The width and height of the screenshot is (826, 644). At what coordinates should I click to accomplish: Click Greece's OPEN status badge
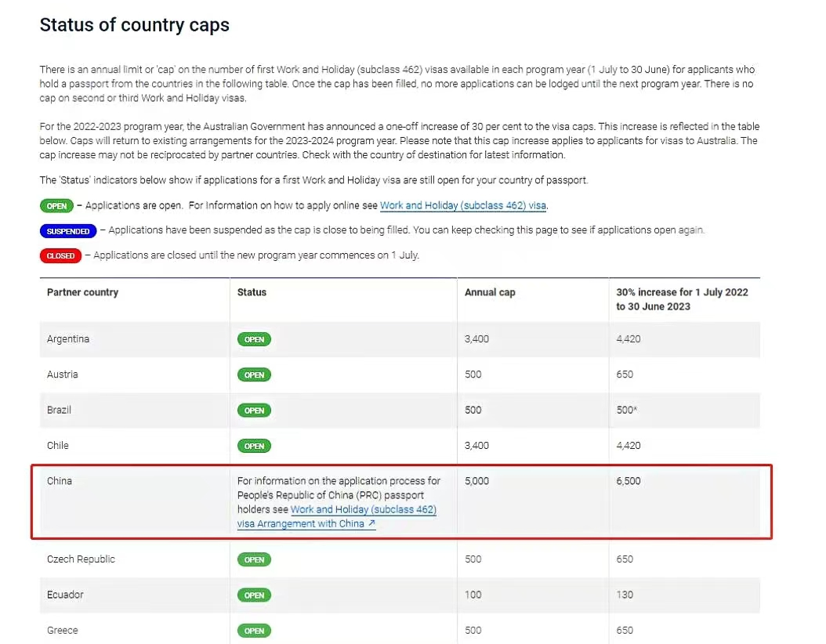[x=254, y=631]
